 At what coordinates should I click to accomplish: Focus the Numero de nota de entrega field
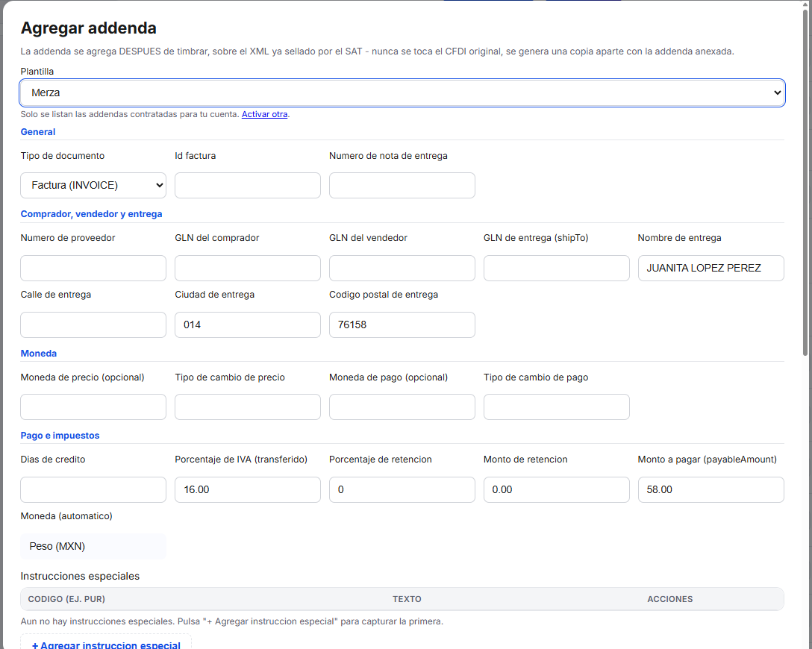(402, 185)
